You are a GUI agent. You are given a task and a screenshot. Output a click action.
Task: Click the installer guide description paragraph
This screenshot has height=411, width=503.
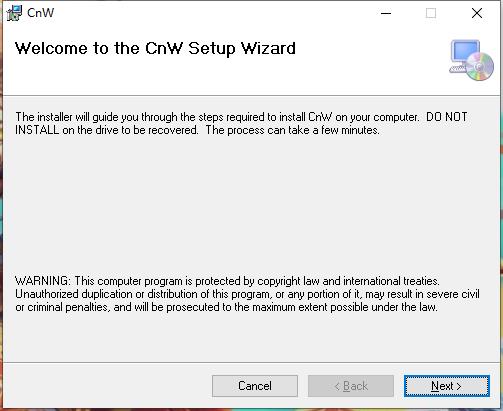coord(241,123)
